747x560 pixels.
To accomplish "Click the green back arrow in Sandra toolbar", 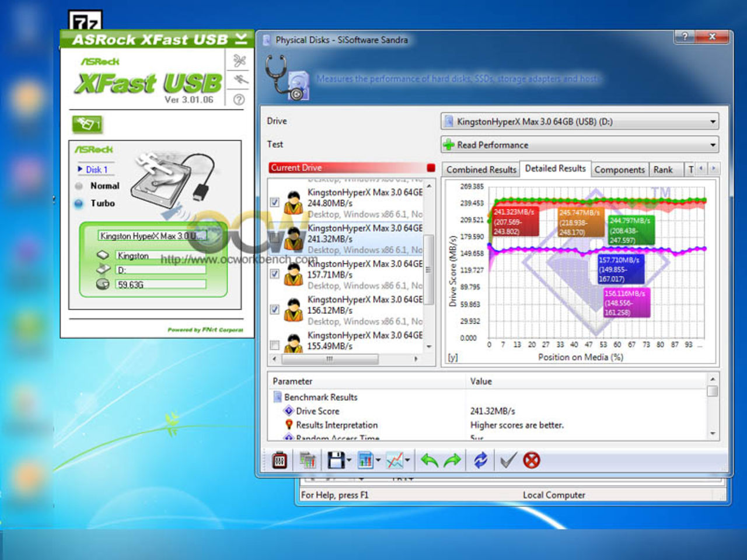I will point(430,460).
